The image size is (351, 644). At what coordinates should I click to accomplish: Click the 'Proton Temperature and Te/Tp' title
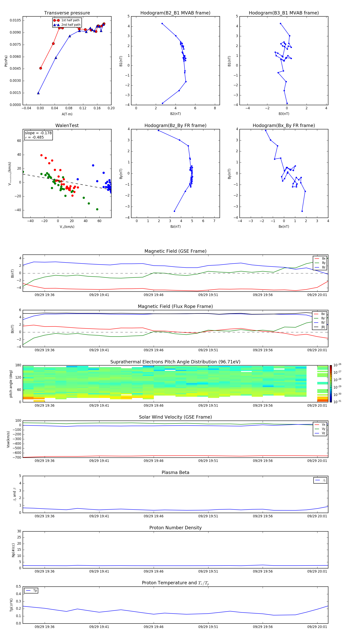[175, 583]
